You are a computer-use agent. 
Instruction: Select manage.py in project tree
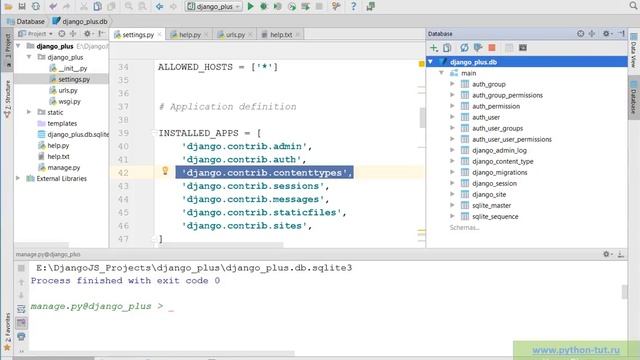tap(59, 167)
